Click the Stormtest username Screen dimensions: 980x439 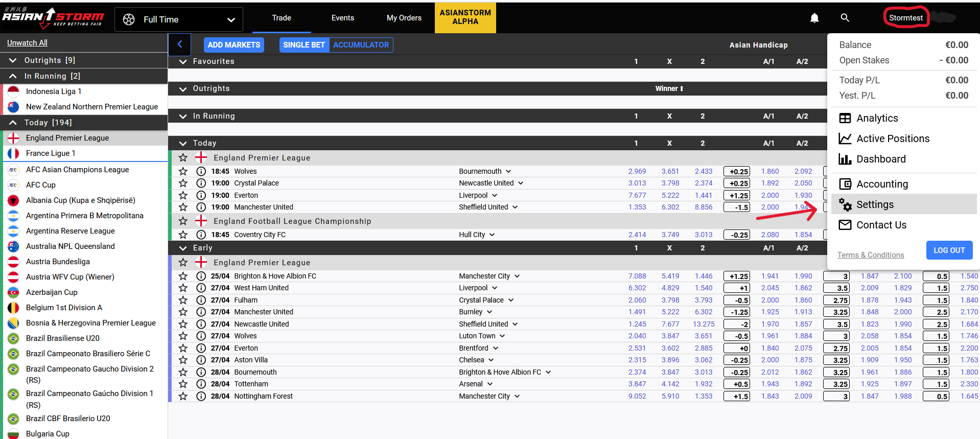point(906,18)
